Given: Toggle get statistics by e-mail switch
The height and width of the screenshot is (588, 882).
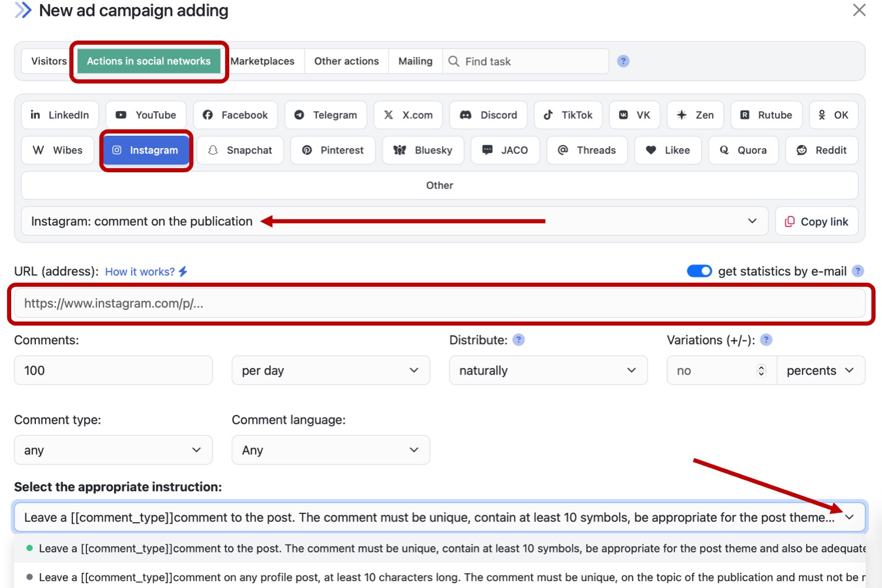Looking at the screenshot, I should pyautogui.click(x=699, y=271).
